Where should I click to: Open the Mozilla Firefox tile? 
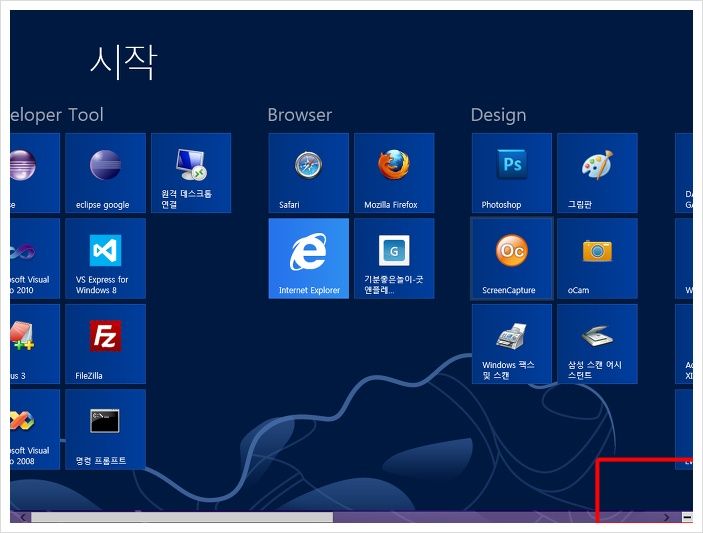point(394,173)
